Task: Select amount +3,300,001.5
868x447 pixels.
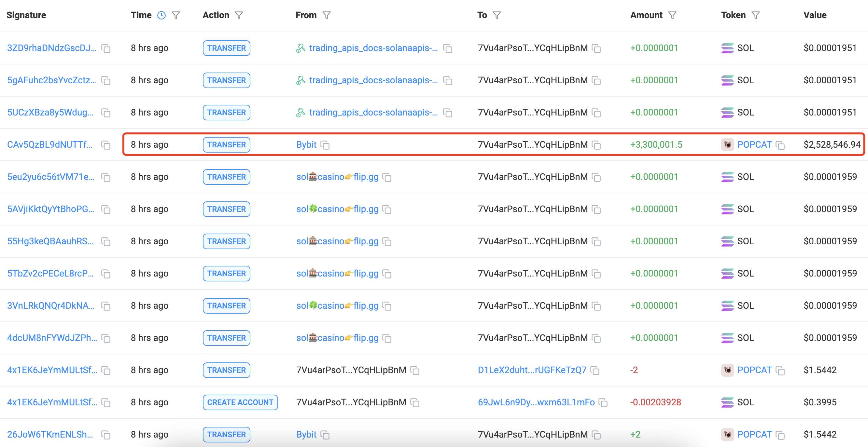Action: (x=656, y=145)
